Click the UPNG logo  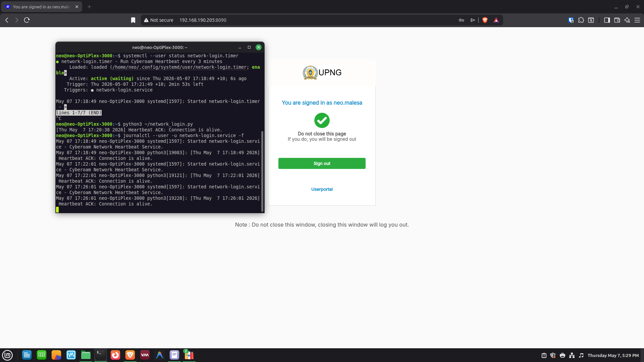[322, 72]
